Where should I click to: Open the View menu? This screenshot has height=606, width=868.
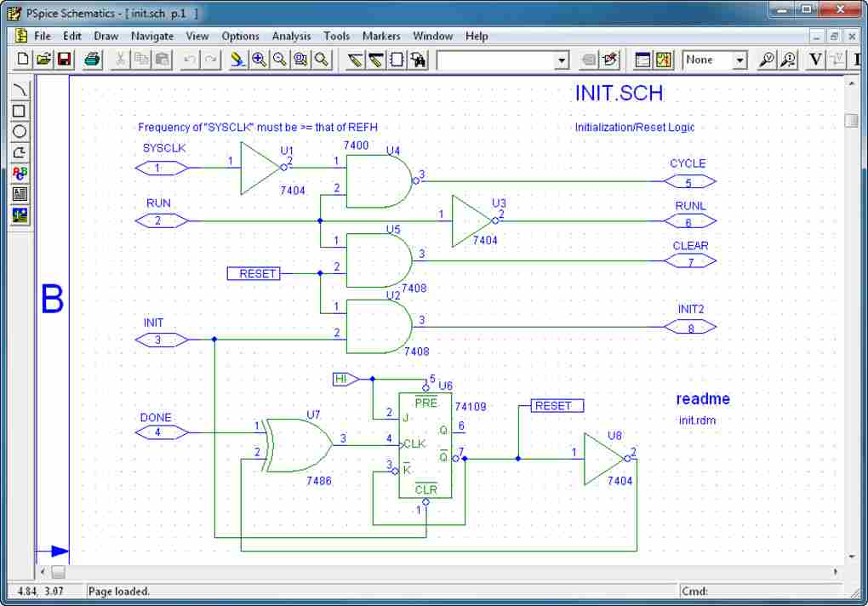click(197, 36)
